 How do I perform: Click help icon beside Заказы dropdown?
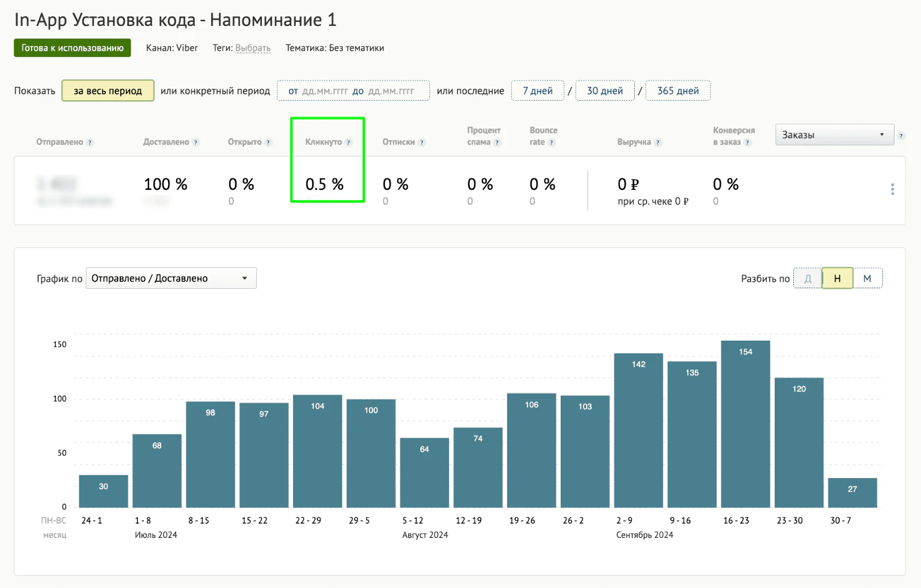point(901,136)
